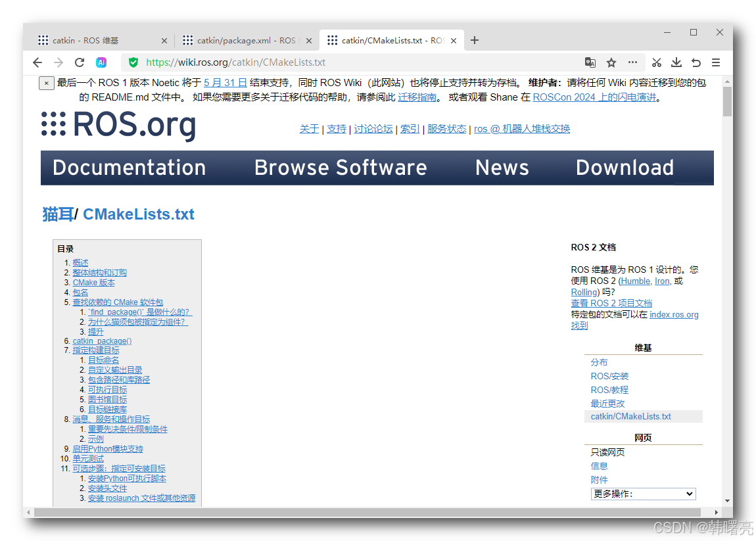
Task: Open the Rolling ROS 2 link
Action: pyautogui.click(x=584, y=293)
